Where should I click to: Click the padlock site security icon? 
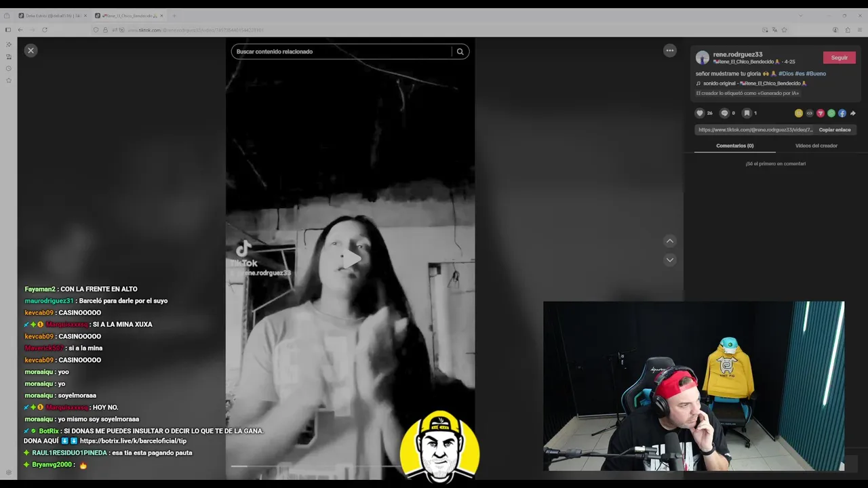click(x=105, y=30)
